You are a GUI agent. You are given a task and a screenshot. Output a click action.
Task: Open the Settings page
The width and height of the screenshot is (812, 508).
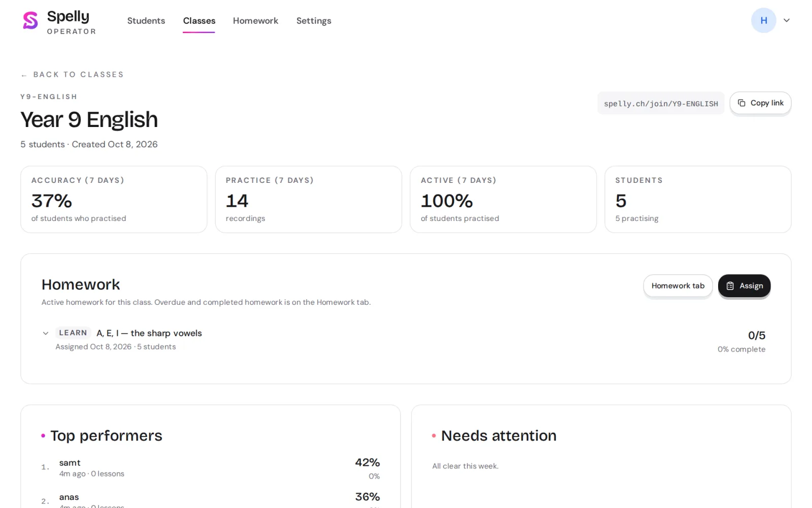[314, 21]
